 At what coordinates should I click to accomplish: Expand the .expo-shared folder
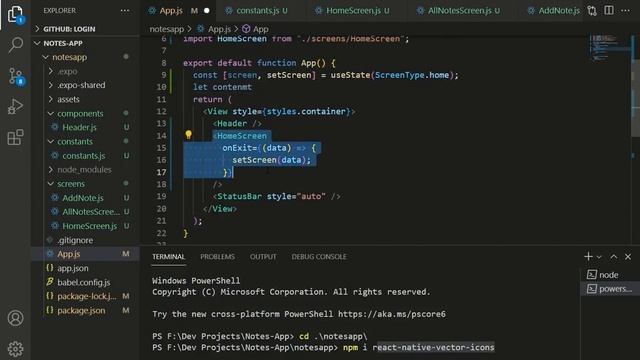[x=86, y=85]
